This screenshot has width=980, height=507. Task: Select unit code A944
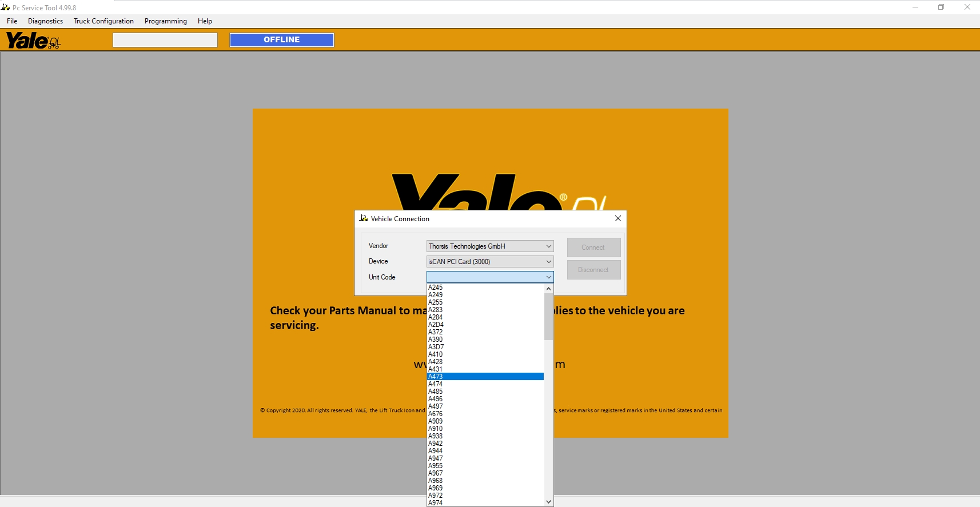click(485, 451)
